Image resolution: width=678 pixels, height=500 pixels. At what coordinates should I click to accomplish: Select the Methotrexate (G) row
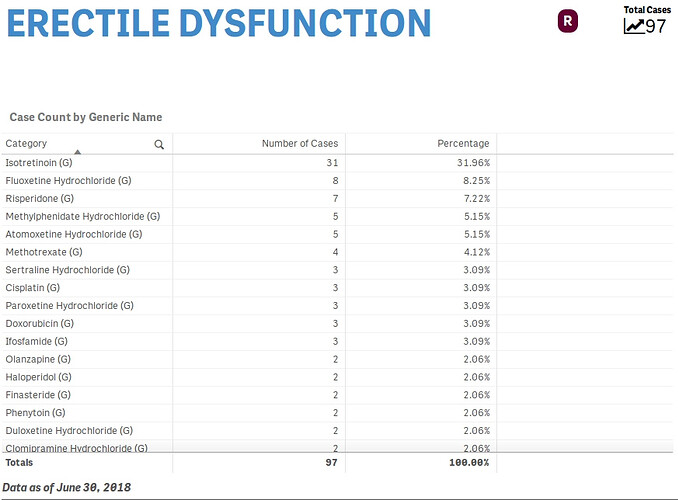pyautogui.click(x=337, y=252)
